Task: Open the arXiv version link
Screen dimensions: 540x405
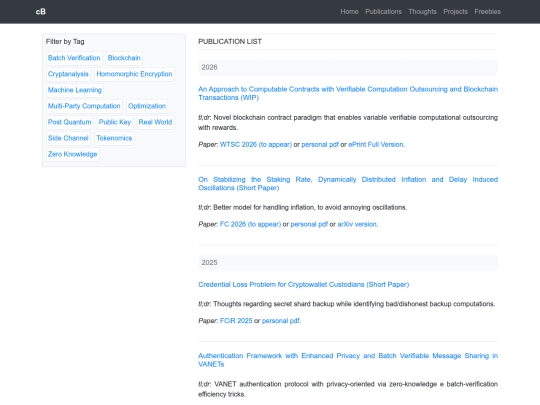Action: click(x=357, y=224)
